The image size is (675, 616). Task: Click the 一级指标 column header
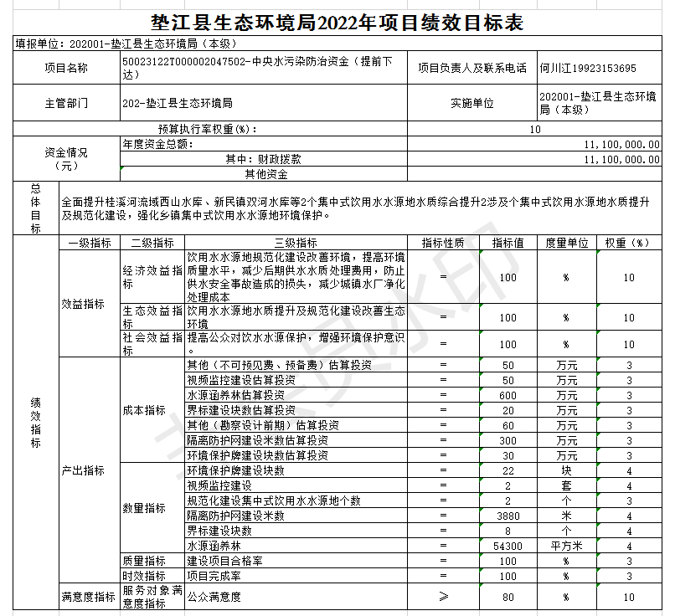[90, 243]
